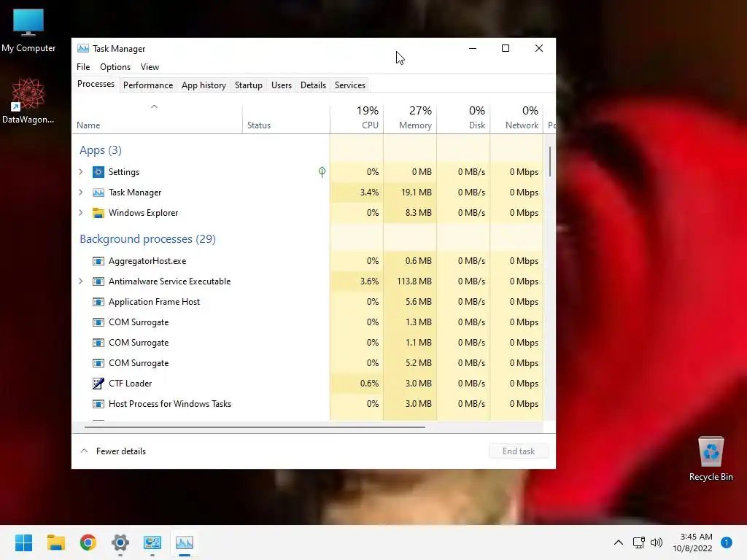Expand Antimalware Service Executable group
This screenshot has width=747, height=560.
pos(81,281)
